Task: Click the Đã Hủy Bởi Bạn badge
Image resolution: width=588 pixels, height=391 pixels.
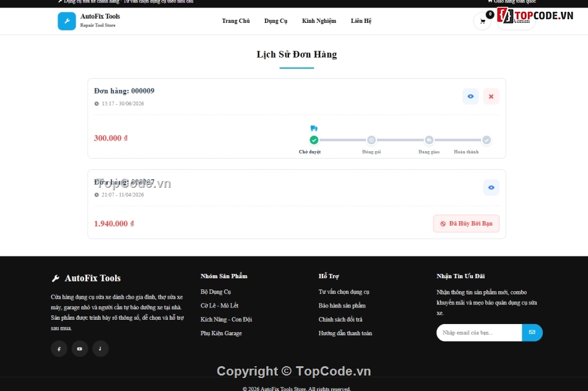Action: point(467,224)
